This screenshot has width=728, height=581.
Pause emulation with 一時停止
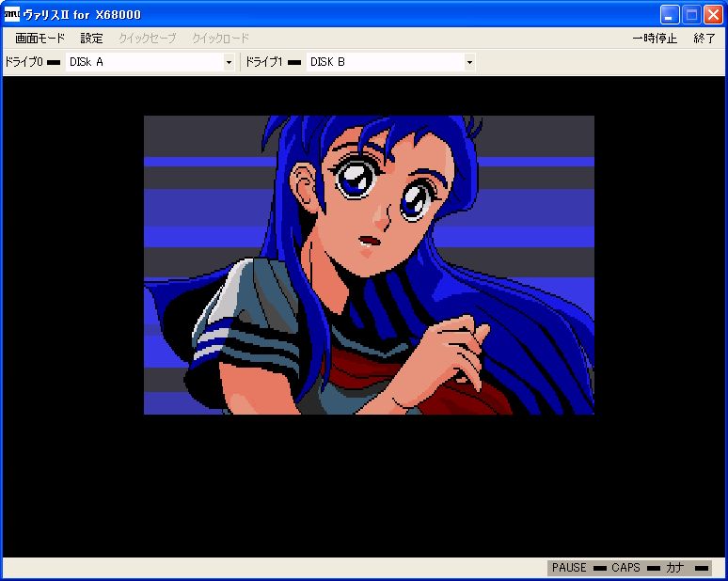656,38
